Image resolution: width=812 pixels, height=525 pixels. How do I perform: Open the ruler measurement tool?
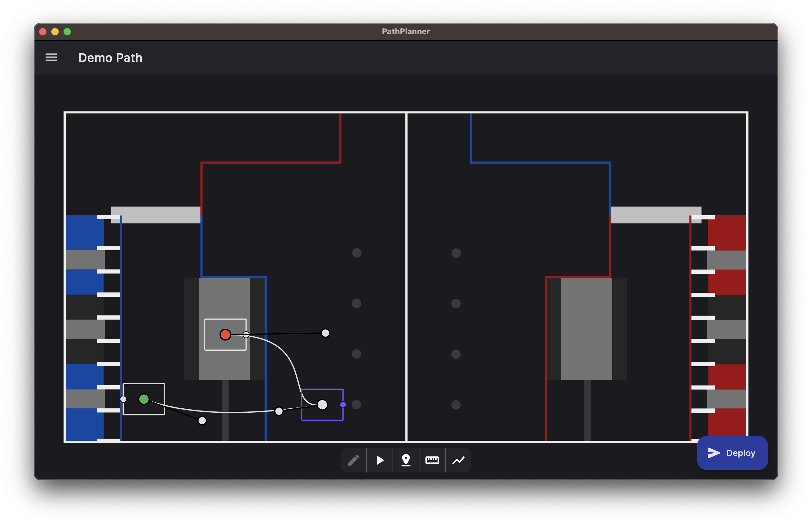coord(432,460)
